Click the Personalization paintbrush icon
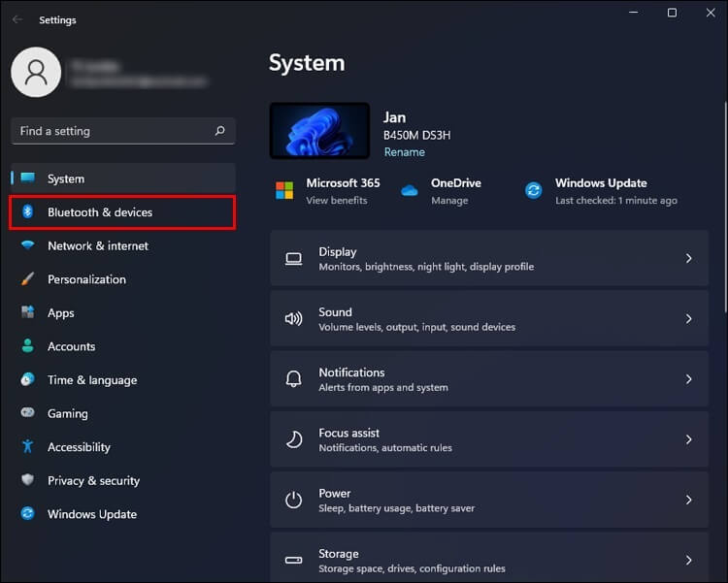Image resolution: width=728 pixels, height=583 pixels. tap(28, 279)
